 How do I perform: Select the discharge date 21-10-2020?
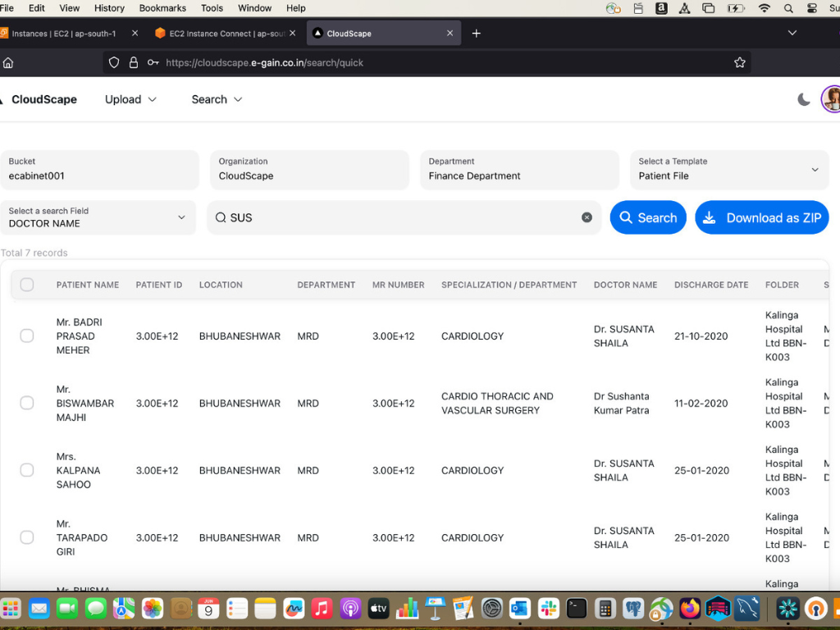(x=701, y=336)
